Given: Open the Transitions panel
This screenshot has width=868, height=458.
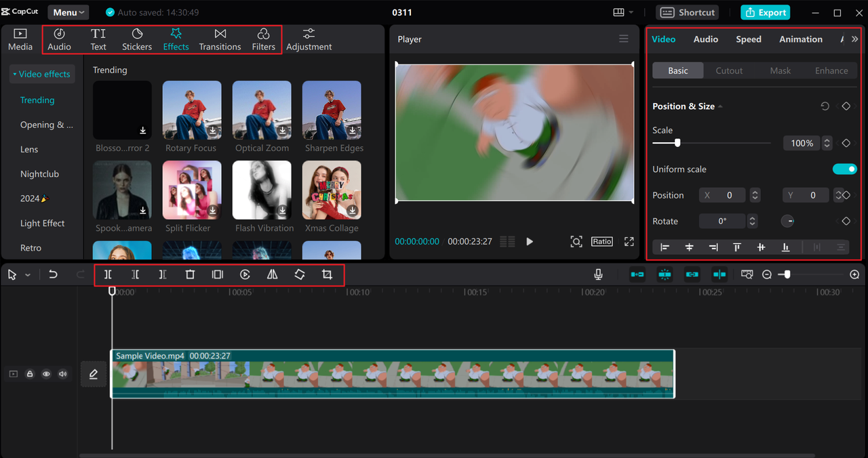Looking at the screenshot, I should click(220, 39).
